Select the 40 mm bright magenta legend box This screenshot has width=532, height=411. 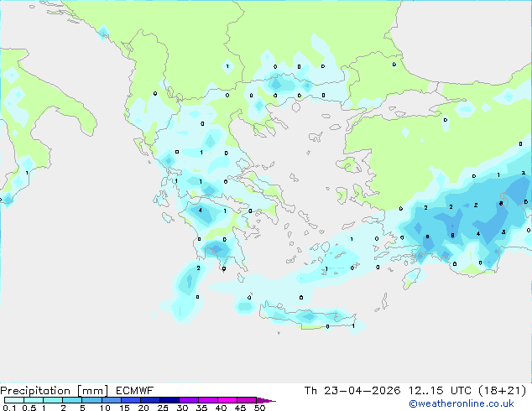pos(227,400)
